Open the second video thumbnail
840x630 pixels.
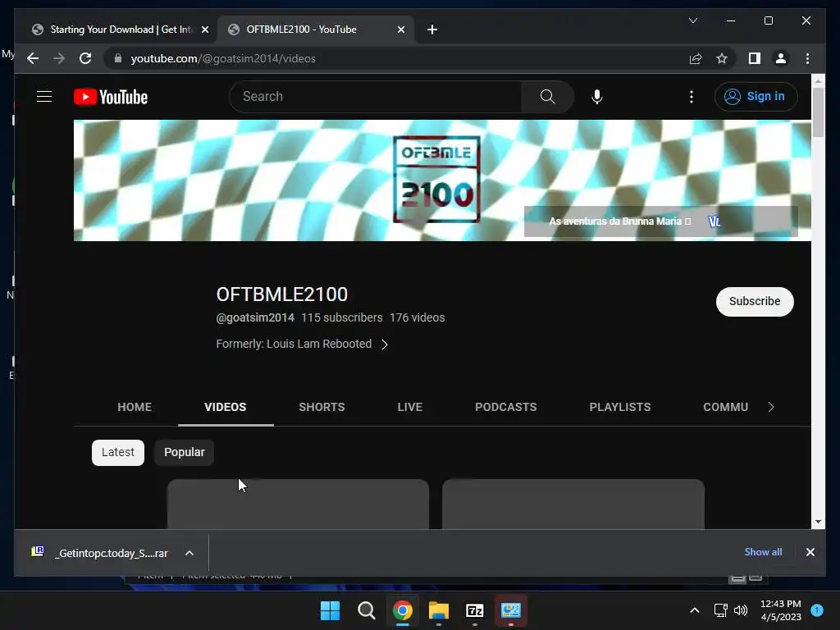pyautogui.click(x=573, y=504)
